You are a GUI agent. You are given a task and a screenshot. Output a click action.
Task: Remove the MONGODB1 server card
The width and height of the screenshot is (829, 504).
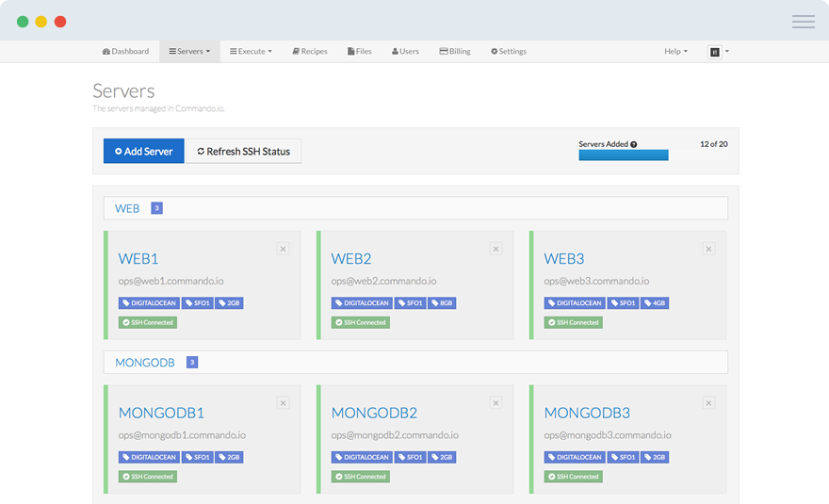coord(284,403)
